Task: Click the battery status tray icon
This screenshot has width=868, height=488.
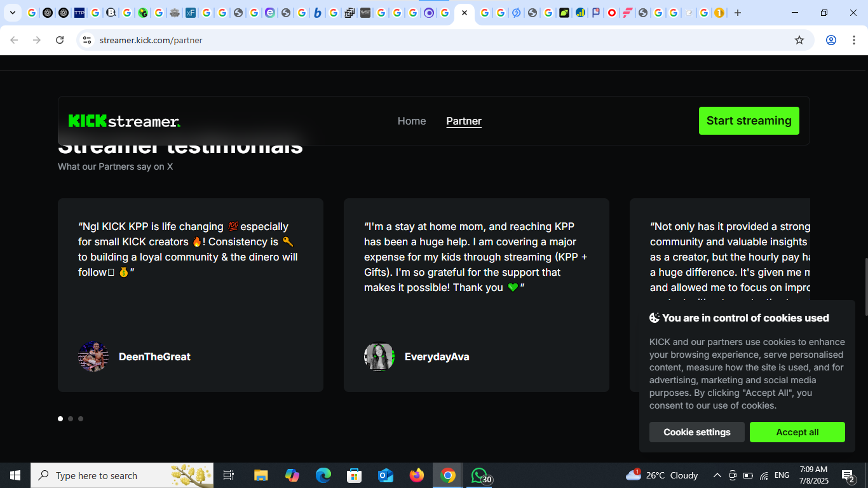Action: point(748,475)
